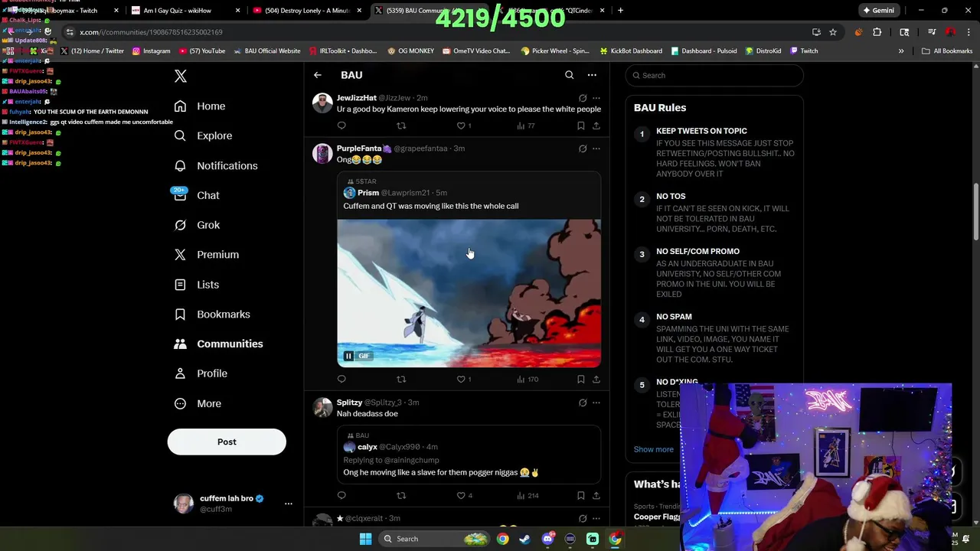Reply to PurpleFanta's post
980x551 pixels.
point(341,379)
